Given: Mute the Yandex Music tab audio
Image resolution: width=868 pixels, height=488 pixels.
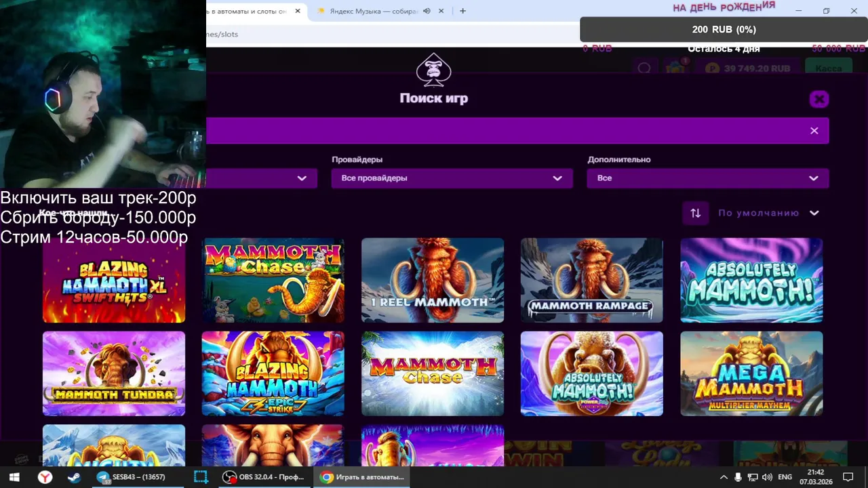Looking at the screenshot, I should (427, 11).
